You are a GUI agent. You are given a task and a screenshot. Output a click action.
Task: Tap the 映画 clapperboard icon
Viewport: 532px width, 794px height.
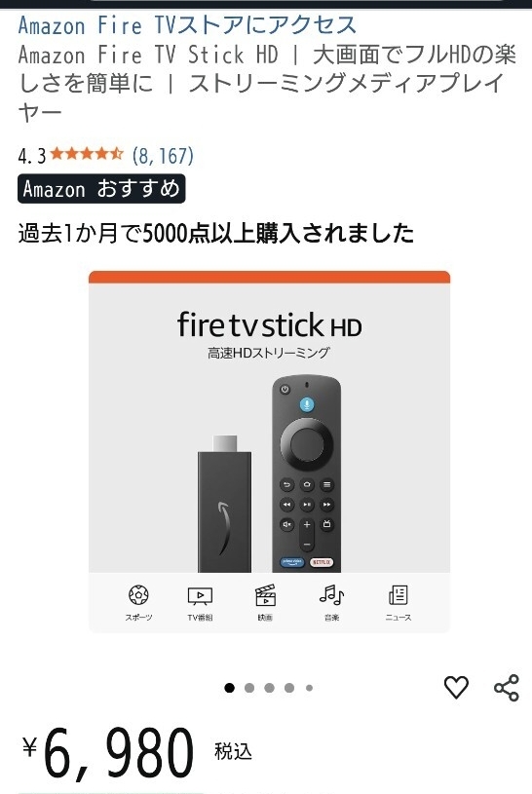coord(265,595)
